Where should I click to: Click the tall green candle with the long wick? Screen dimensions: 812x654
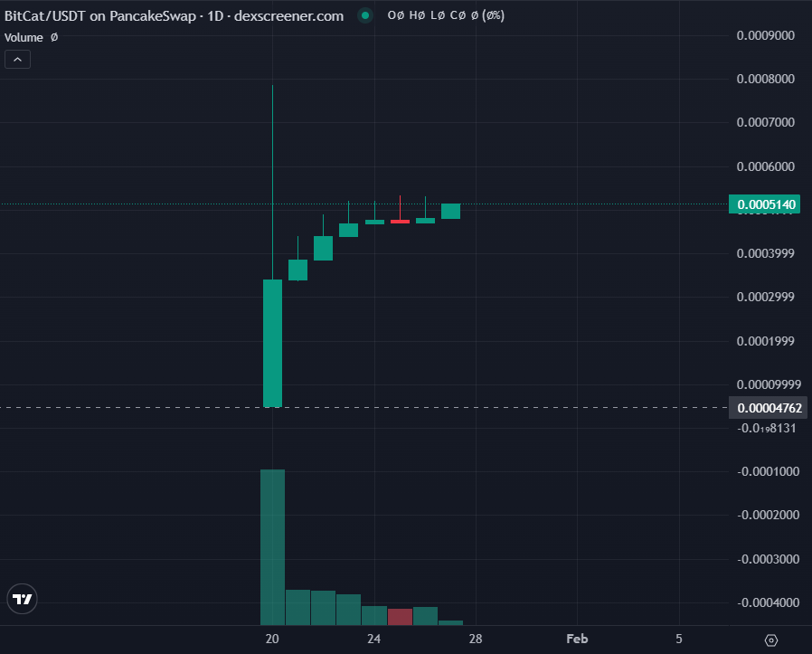(272, 343)
